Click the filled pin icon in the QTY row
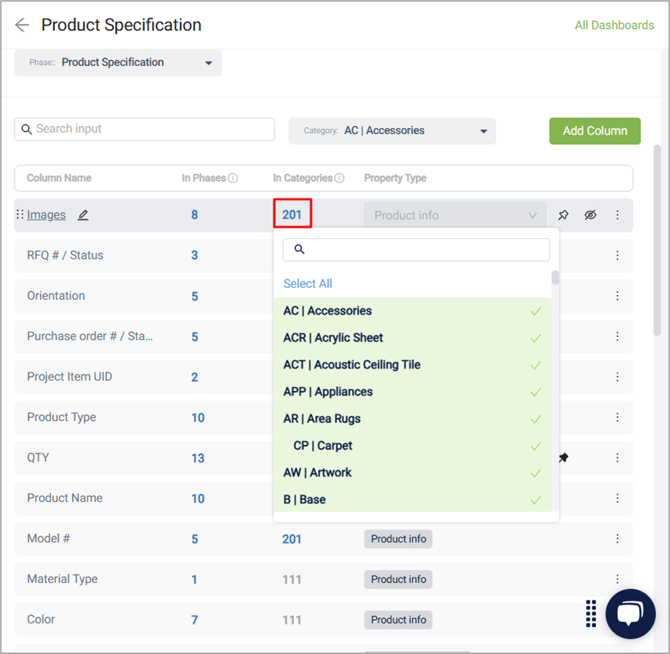This screenshot has width=670, height=654. pyautogui.click(x=563, y=458)
